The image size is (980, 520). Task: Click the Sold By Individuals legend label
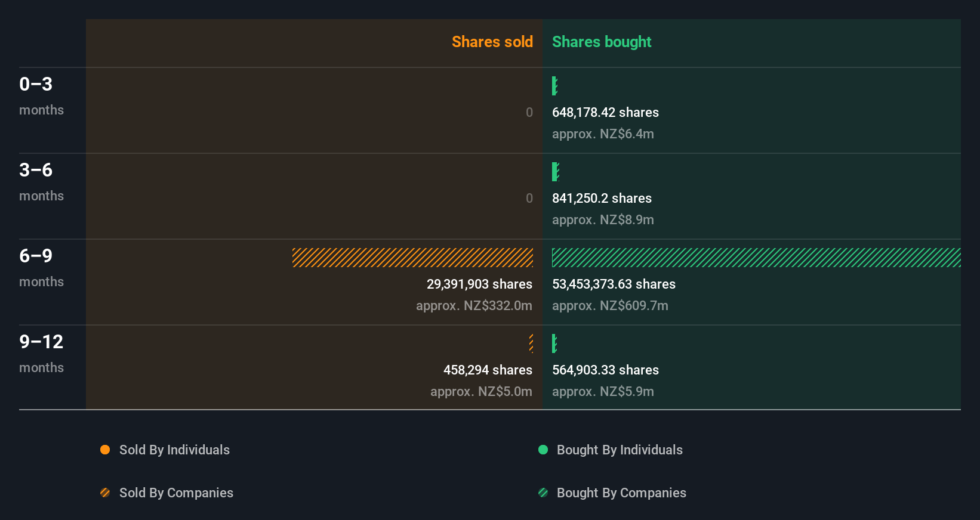[x=174, y=450]
